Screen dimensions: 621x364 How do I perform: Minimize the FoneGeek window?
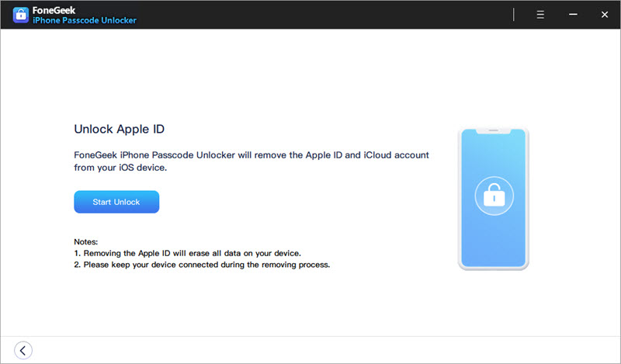tap(572, 15)
